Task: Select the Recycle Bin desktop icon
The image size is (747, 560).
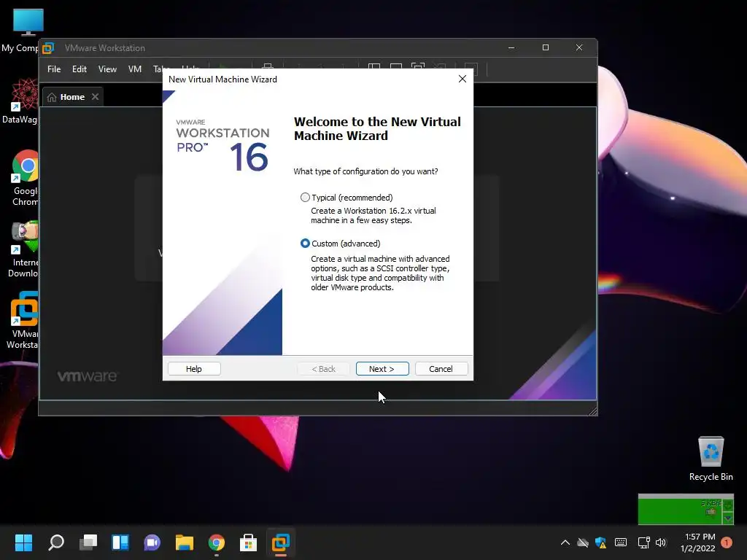Action: pyautogui.click(x=711, y=458)
